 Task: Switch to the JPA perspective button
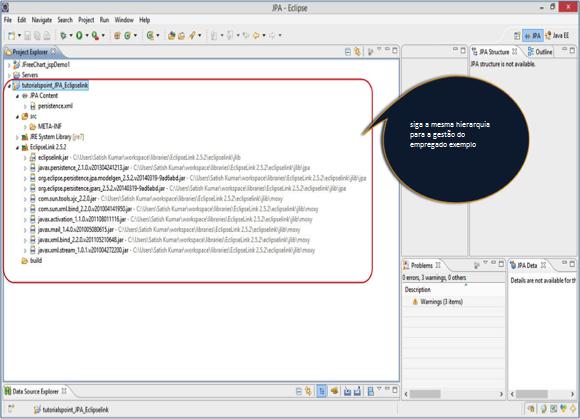coord(533,36)
